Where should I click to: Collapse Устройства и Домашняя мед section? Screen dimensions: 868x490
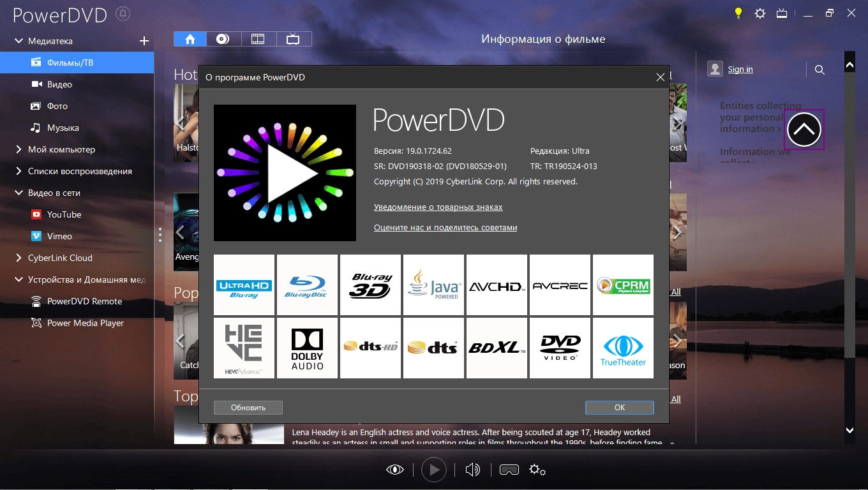(19, 279)
